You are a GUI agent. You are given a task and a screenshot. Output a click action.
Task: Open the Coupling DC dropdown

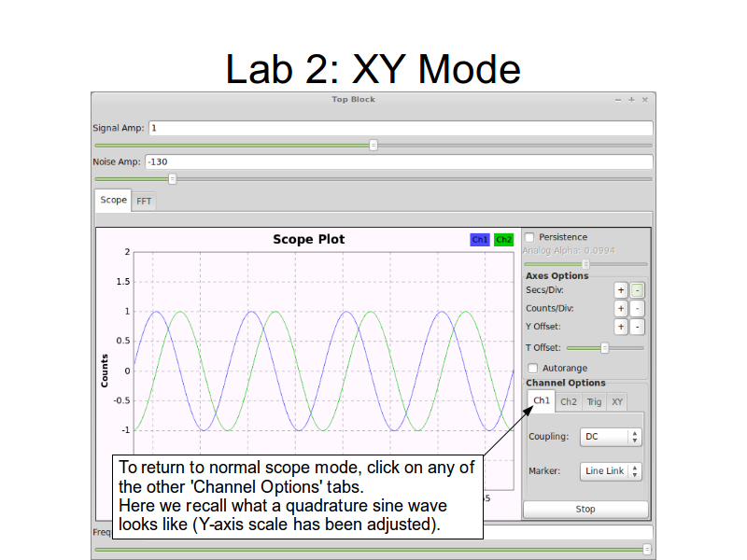[611, 437]
